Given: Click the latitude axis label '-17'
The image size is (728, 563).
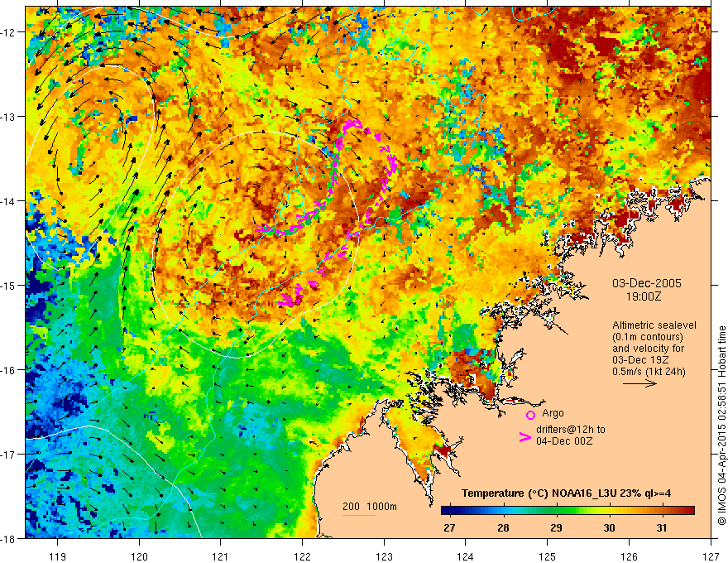Looking at the screenshot, I should point(9,454).
